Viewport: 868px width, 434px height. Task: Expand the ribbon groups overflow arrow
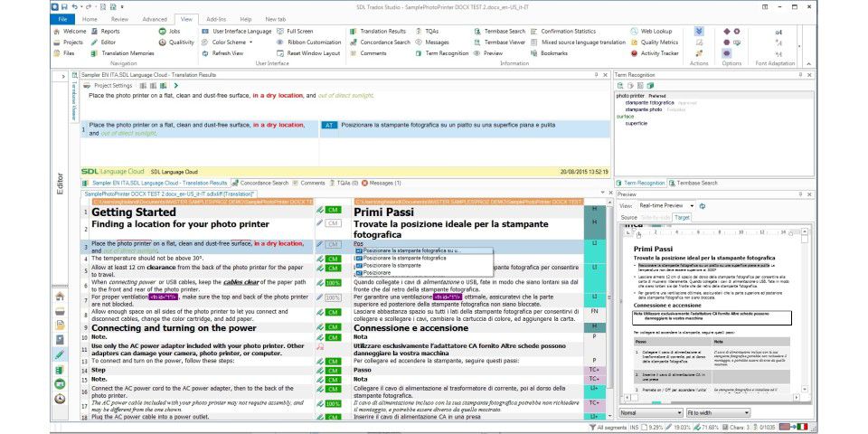pyautogui.click(x=799, y=46)
